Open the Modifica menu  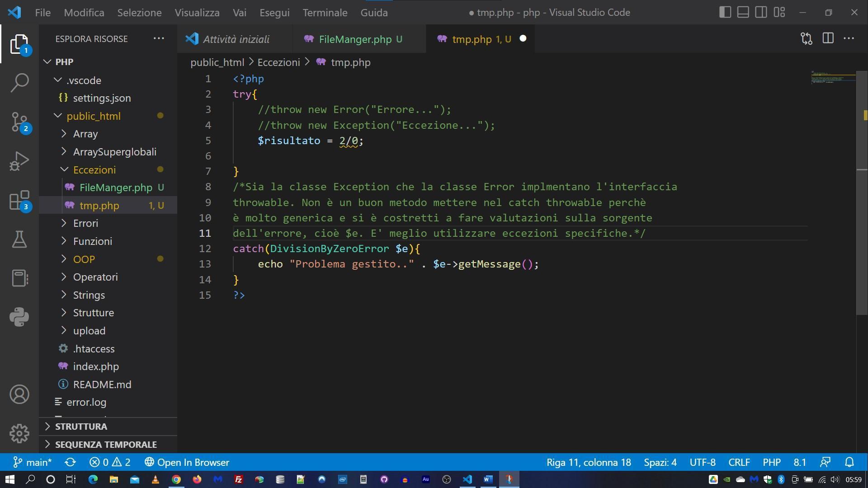(x=84, y=12)
